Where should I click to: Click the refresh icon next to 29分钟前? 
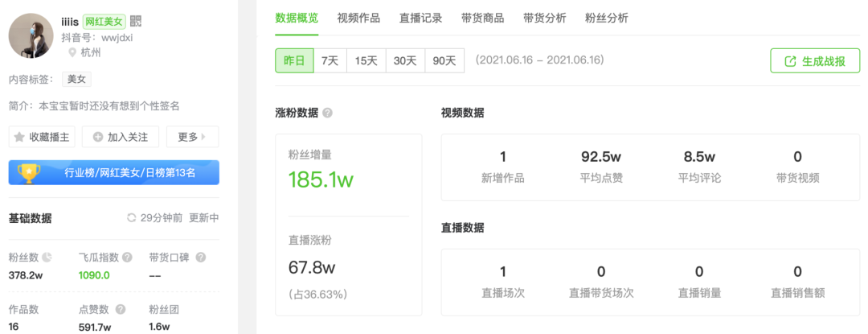pos(132,217)
